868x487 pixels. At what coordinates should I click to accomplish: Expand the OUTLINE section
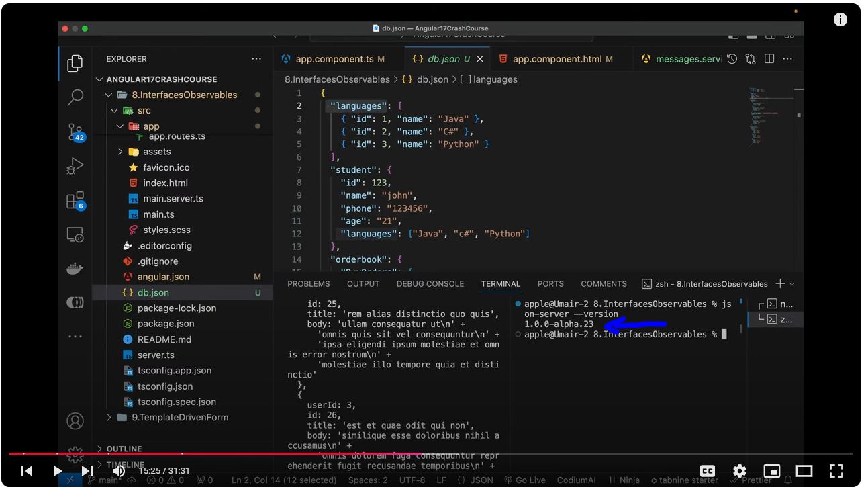click(124, 449)
